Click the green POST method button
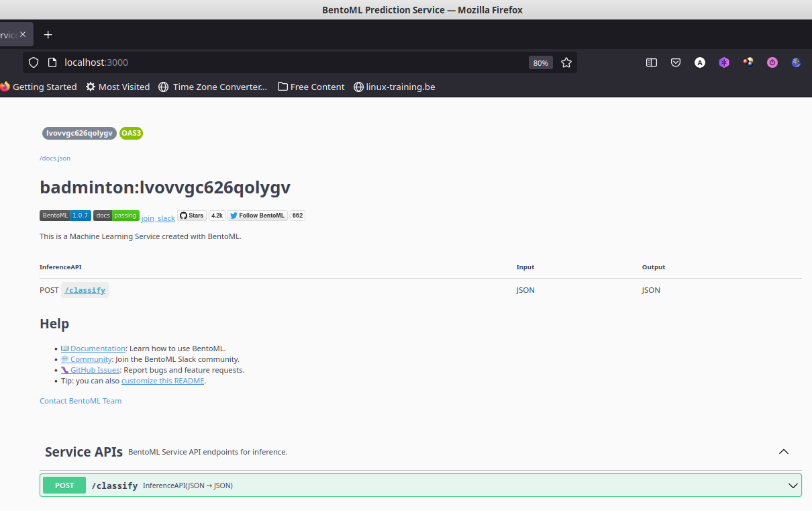The height and width of the screenshot is (511, 812). pyautogui.click(x=64, y=485)
